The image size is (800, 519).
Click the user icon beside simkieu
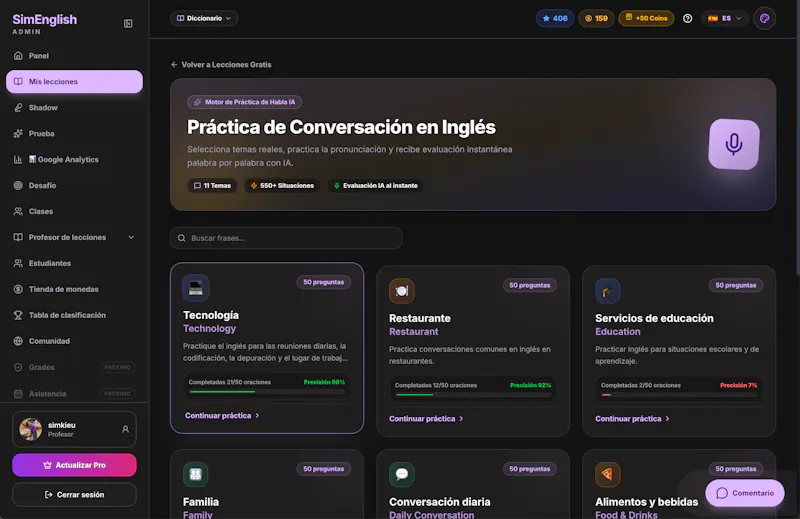pyautogui.click(x=126, y=429)
